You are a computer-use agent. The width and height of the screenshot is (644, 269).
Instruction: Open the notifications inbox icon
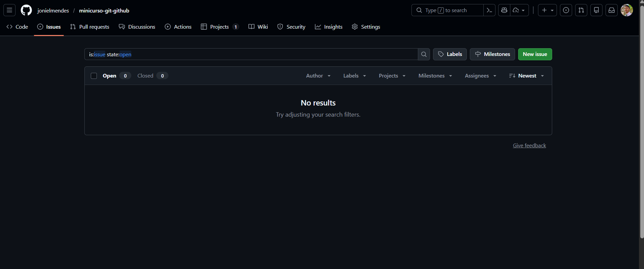tap(612, 10)
